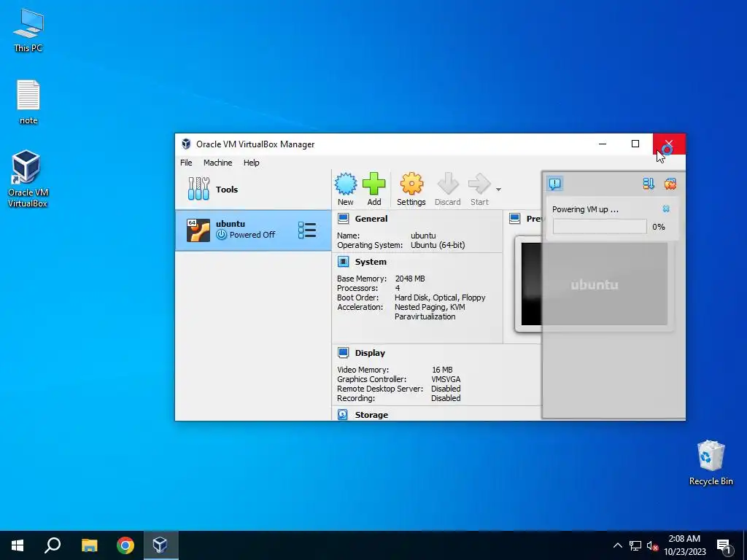The width and height of the screenshot is (747, 560).
Task: Open the ubuntu machine tools list menu icon
Action: [x=307, y=230]
